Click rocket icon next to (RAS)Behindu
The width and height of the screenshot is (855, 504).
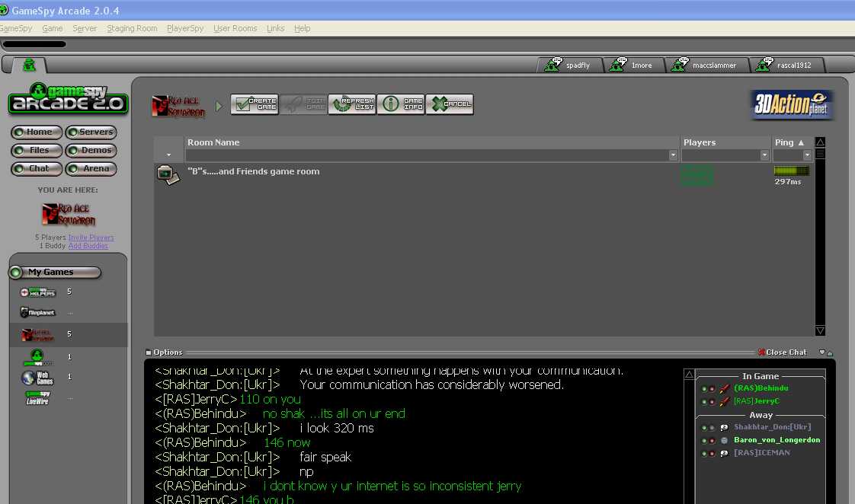pyautogui.click(x=724, y=388)
